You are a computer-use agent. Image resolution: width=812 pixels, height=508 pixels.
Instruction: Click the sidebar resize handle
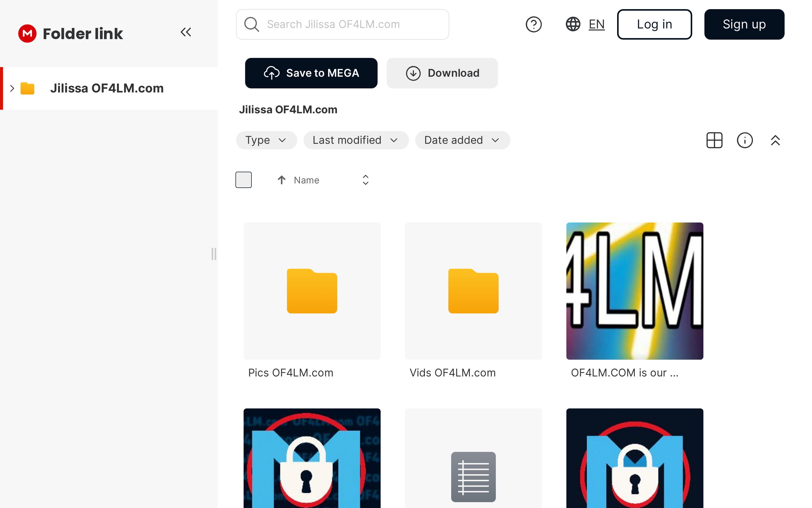(x=214, y=254)
